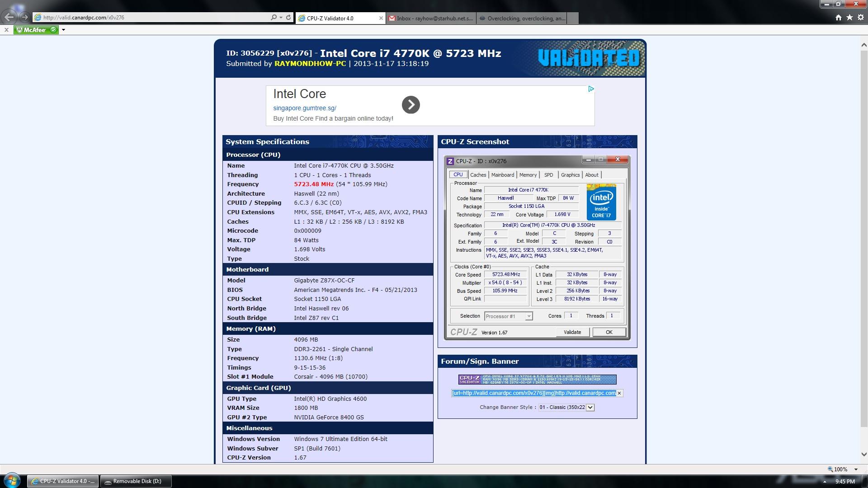Click the search magnifier in the address bar
The image size is (868, 488).
point(274,18)
